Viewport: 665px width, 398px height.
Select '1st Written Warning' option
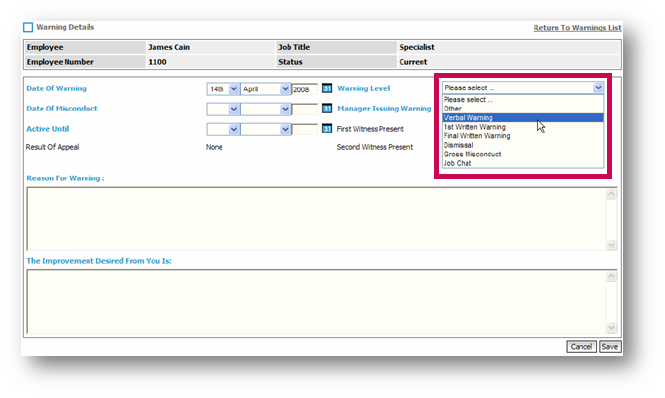(x=523, y=127)
